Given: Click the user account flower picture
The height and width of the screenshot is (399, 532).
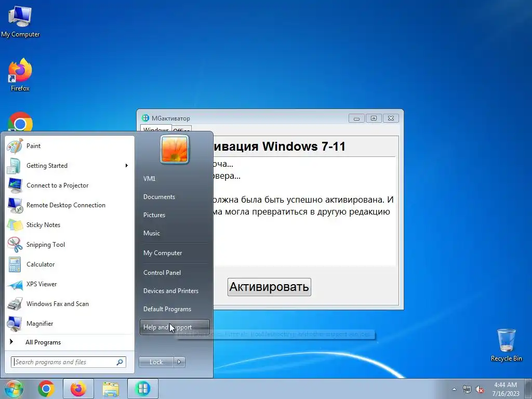Looking at the screenshot, I should [175, 149].
